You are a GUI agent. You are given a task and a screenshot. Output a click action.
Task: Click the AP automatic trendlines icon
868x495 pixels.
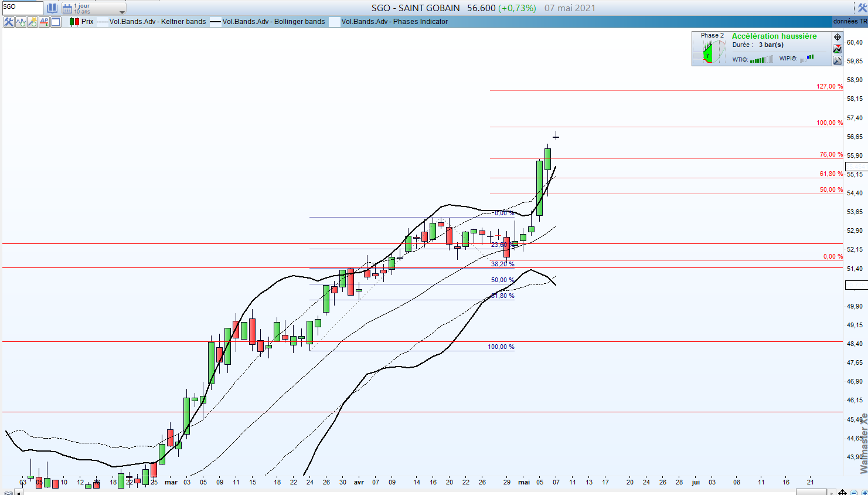45,22
